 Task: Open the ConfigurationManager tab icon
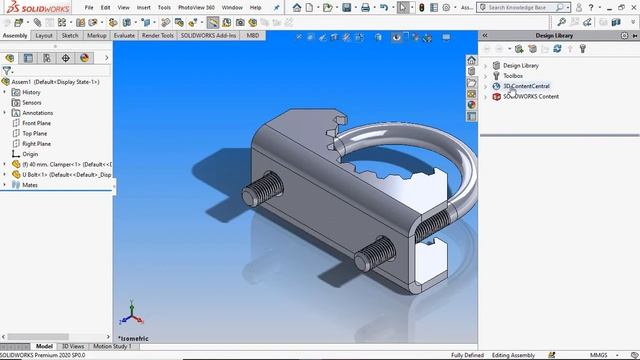click(x=47, y=58)
